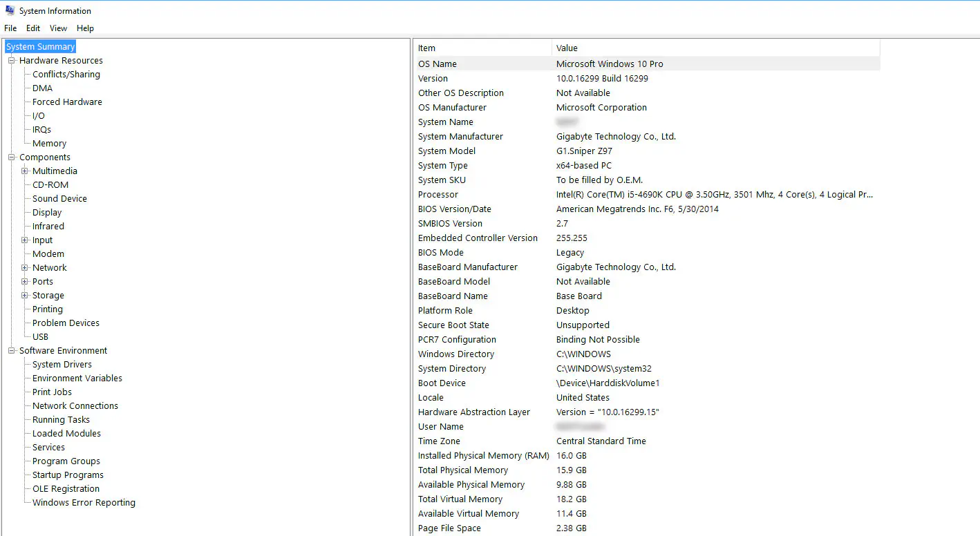Click Installed Physical Memory (RAM) row
This screenshot has width=980, height=536.
click(647, 455)
